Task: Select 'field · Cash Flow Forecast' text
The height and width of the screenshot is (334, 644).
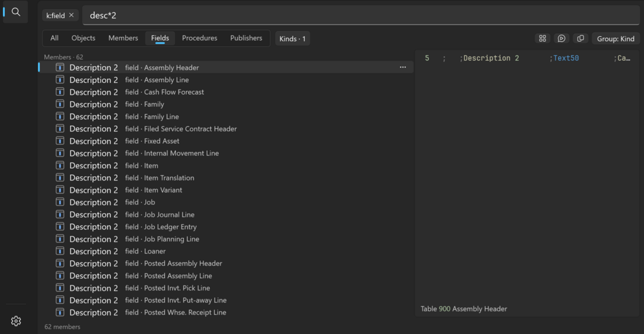Action: (x=164, y=92)
